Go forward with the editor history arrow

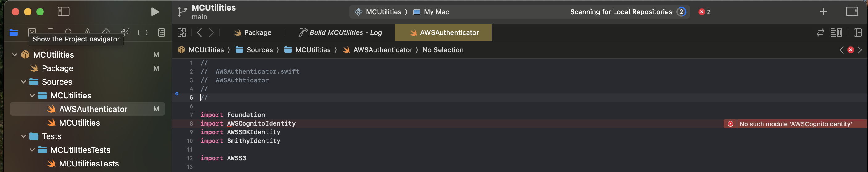(x=211, y=32)
